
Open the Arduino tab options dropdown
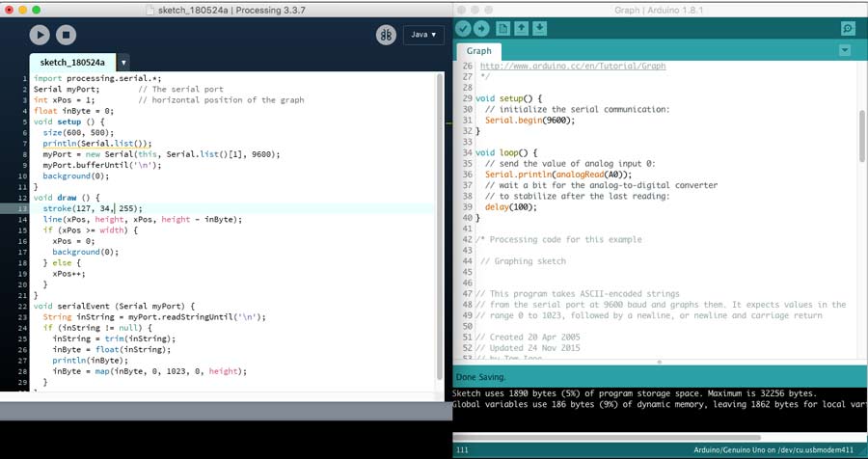846,50
